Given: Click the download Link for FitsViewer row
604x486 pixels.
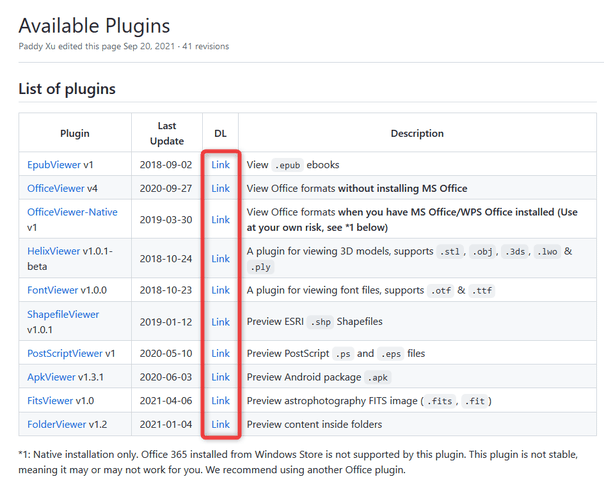Looking at the screenshot, I should [220, 401].
